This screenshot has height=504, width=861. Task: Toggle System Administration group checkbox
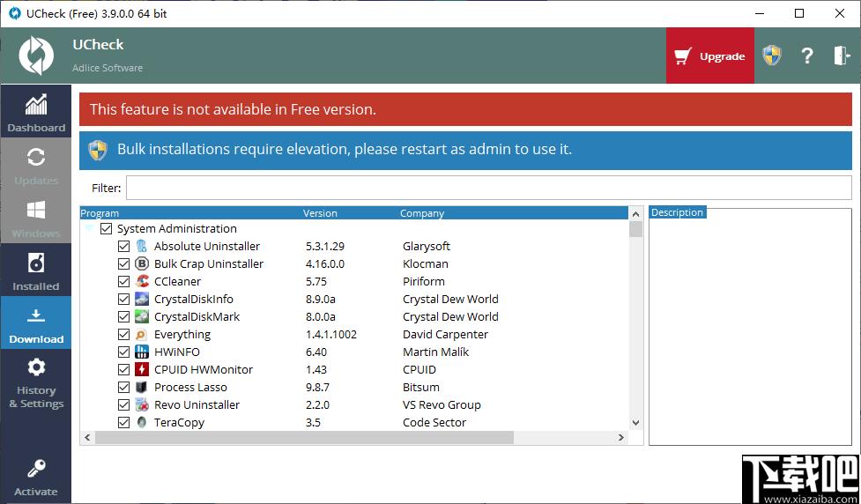[x=106, y=228]
